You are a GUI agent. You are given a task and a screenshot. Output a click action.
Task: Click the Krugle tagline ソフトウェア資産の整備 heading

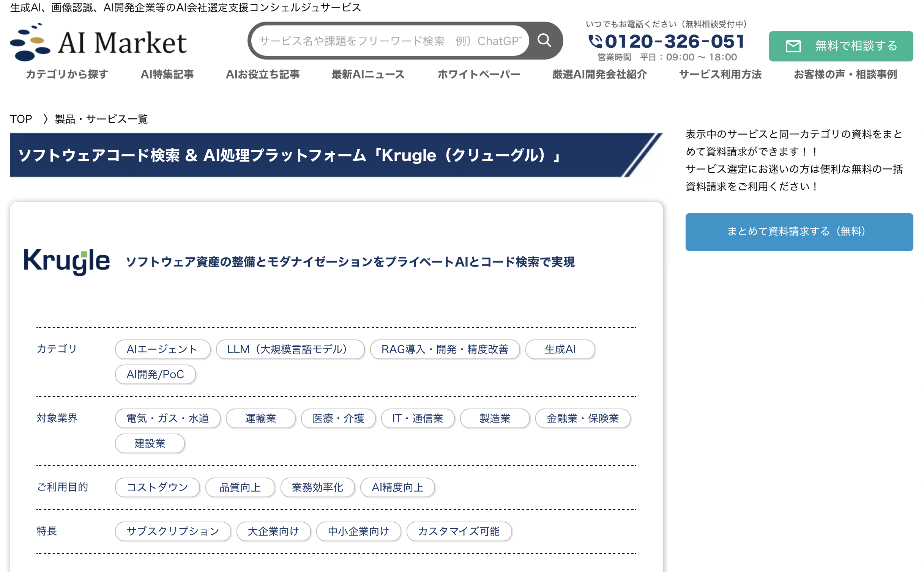(350, 262)
